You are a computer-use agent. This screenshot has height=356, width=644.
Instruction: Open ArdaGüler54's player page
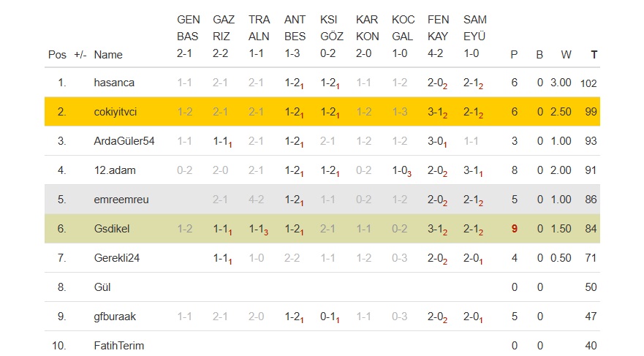[124, 141]
